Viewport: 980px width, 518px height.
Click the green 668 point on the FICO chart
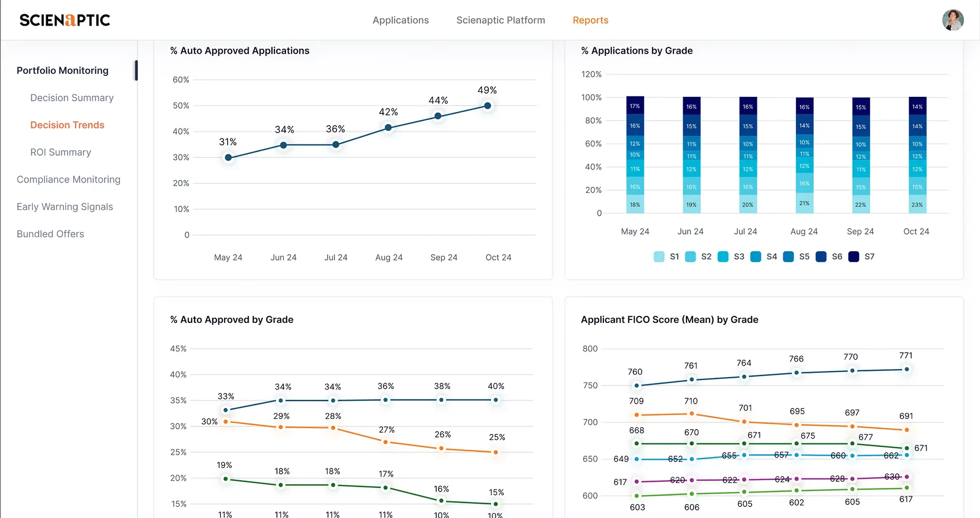point(637,443)
